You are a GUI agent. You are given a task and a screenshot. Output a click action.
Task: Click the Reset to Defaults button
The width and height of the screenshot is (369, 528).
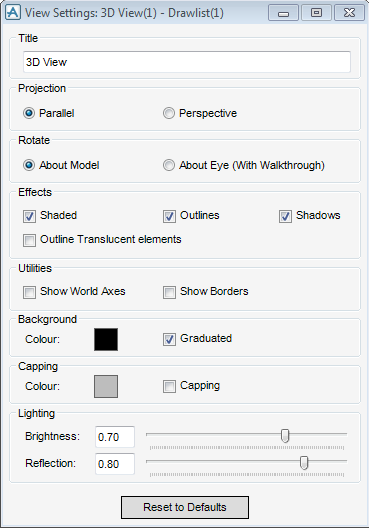click(x=185, y=507)
